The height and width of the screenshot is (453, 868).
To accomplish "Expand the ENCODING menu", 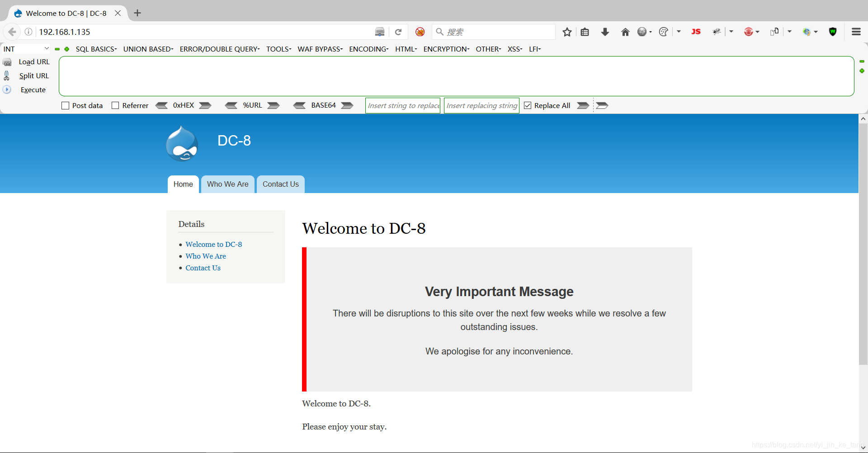I will click(x=369, y=49).
